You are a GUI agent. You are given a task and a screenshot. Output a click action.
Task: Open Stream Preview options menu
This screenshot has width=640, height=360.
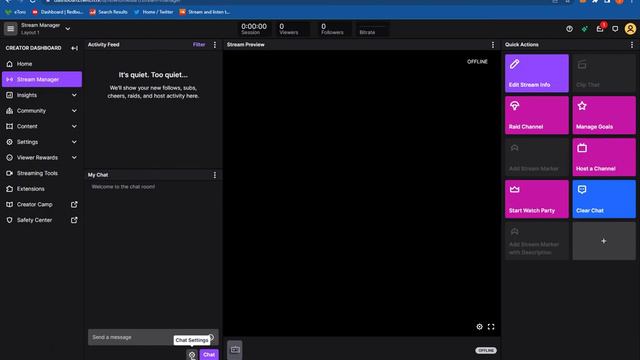point(493,44)
